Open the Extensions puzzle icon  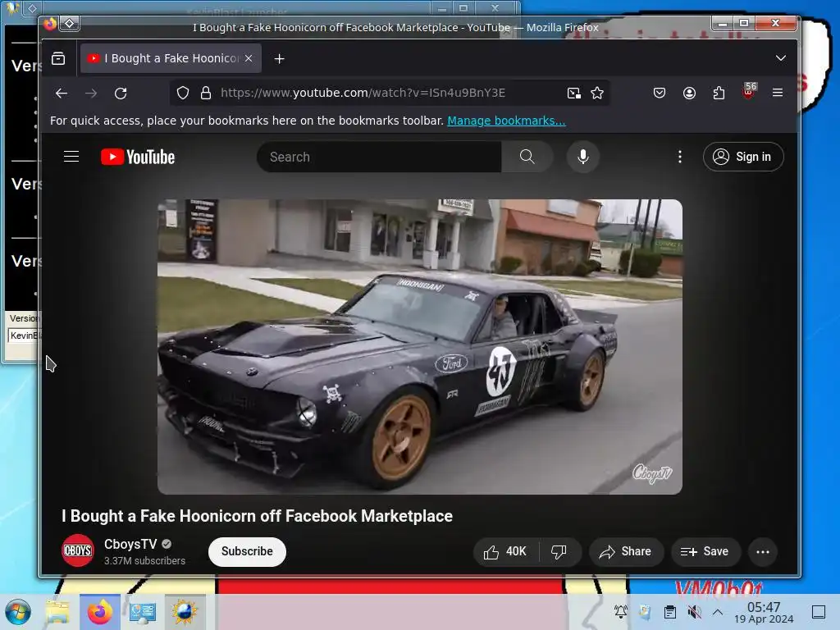(719, 94)
